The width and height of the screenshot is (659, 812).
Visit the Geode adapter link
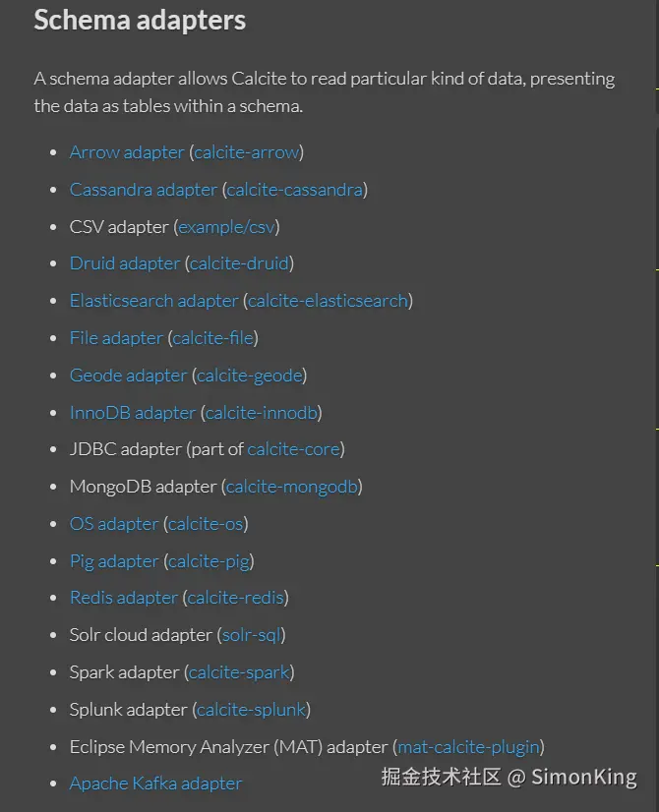click(x=128, y=376)
